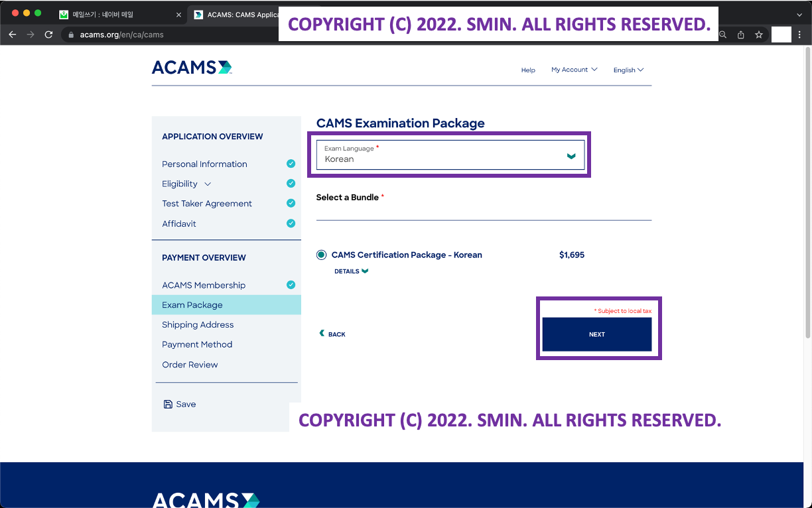The height and width of the screenshot is (508, 812).
Task: Click the ACAMS footer logo
Action: [206, 500]
